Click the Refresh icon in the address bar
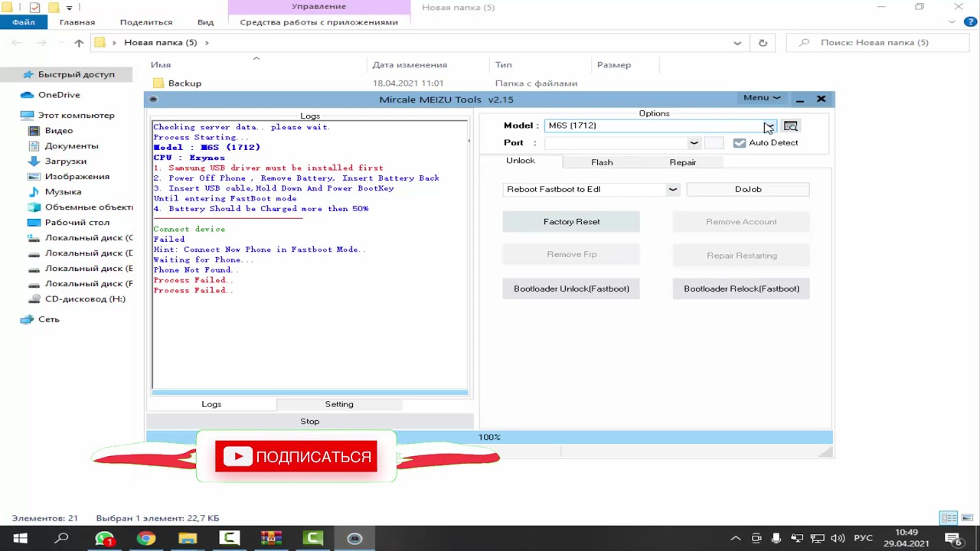Viewport: 980px width, 551px height. coord(763,43)
